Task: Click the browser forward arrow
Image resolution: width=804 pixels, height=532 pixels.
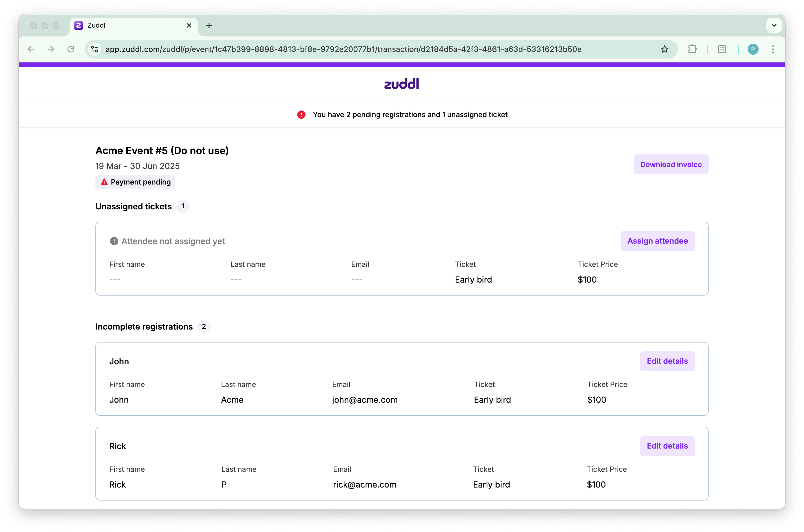Action: 51,49
